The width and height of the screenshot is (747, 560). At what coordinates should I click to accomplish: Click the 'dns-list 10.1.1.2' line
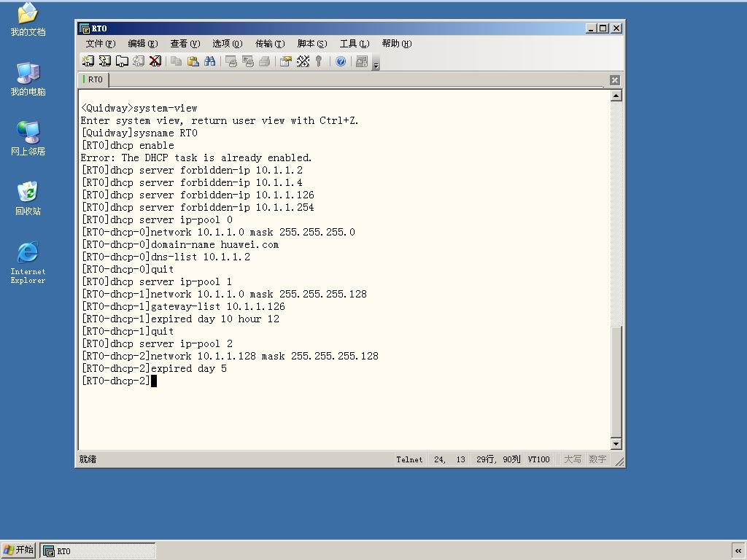pyautogui.click(x=166, y=257)
